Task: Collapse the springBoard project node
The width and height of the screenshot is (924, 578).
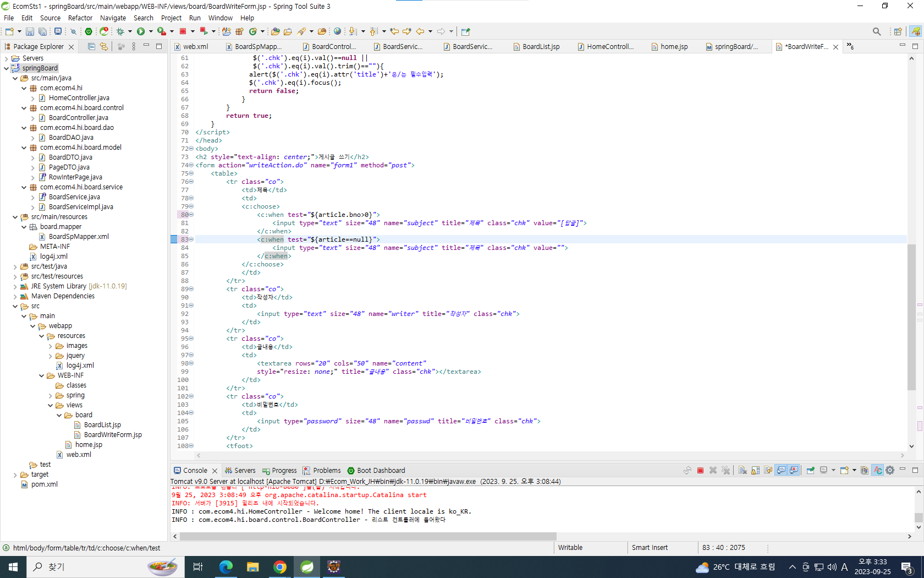Action: pos(6,68)
